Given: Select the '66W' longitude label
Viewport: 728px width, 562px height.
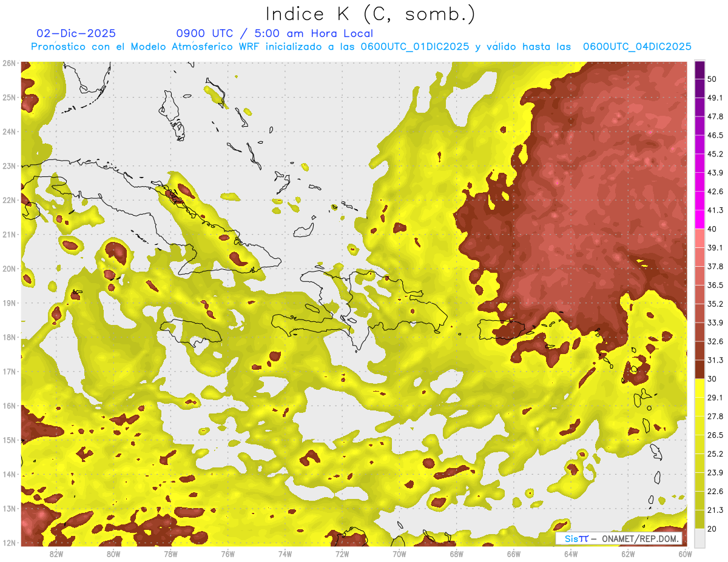Looking at the screenshot, I should (514, 554).
